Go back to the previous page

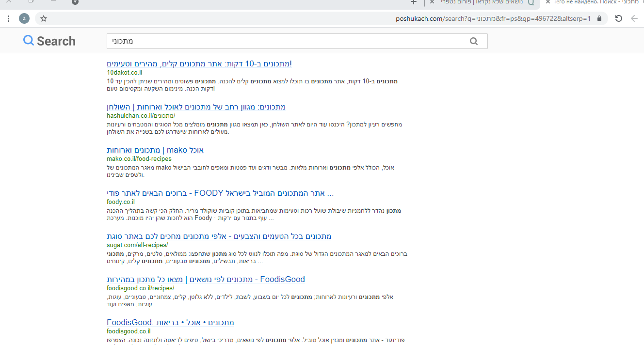[x=634, y=19]
